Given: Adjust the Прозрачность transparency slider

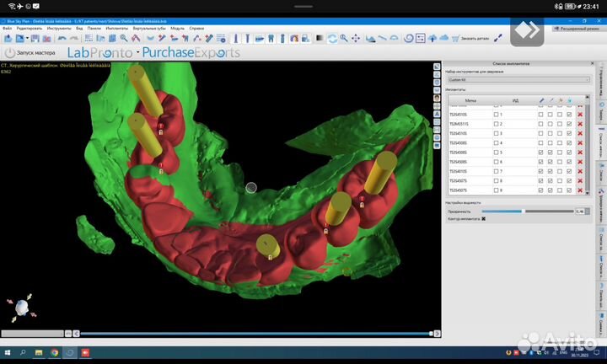Looking at the screenshot, I should click(x=523, y=211).
